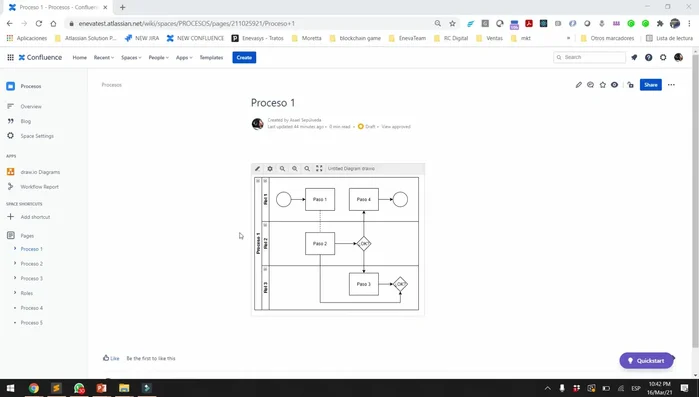This screenshot has width=699, height=397.
Task: Open the user profile avatar in Confluence header
Action: point(678,57)
